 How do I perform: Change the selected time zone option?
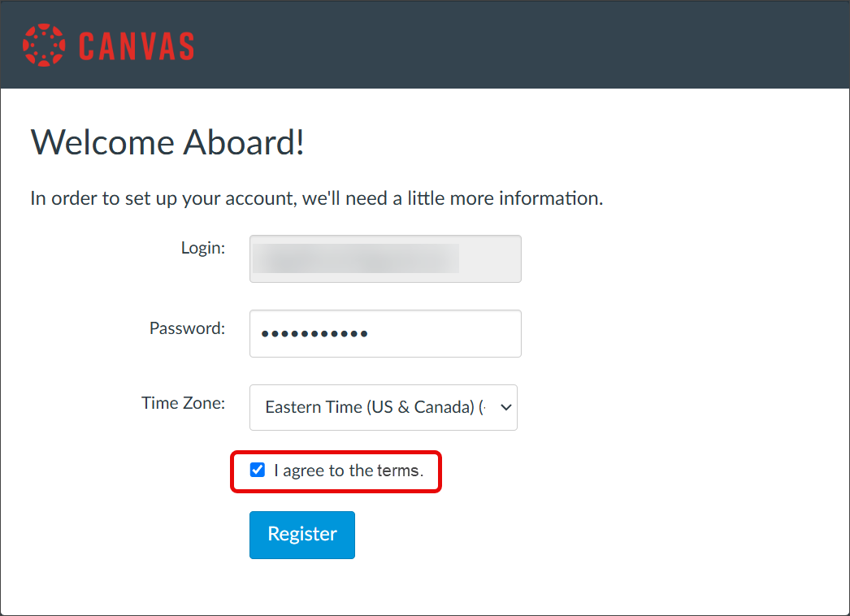(x=383, y=407)
